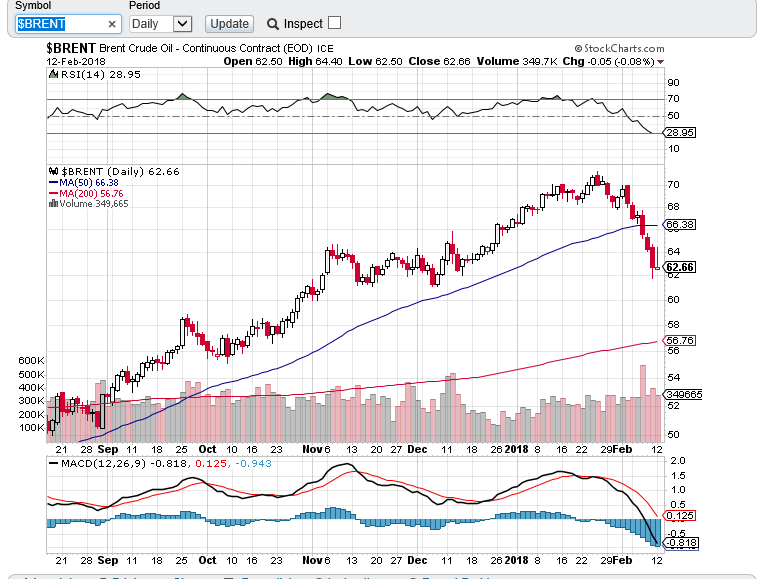Enable the Inspect checkbox

[334, 23]
